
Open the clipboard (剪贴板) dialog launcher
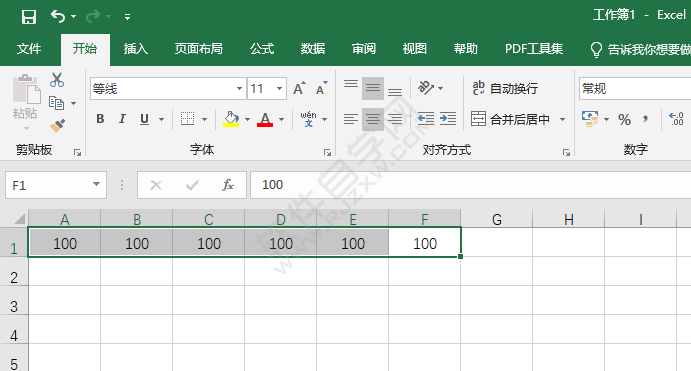click(x=78, y=152)
